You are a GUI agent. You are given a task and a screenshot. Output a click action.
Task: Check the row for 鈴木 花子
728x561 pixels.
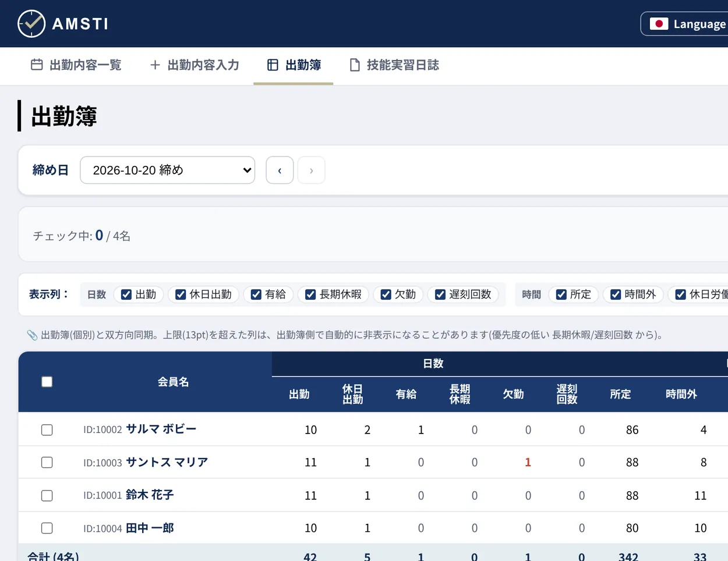tap(47, 496)
